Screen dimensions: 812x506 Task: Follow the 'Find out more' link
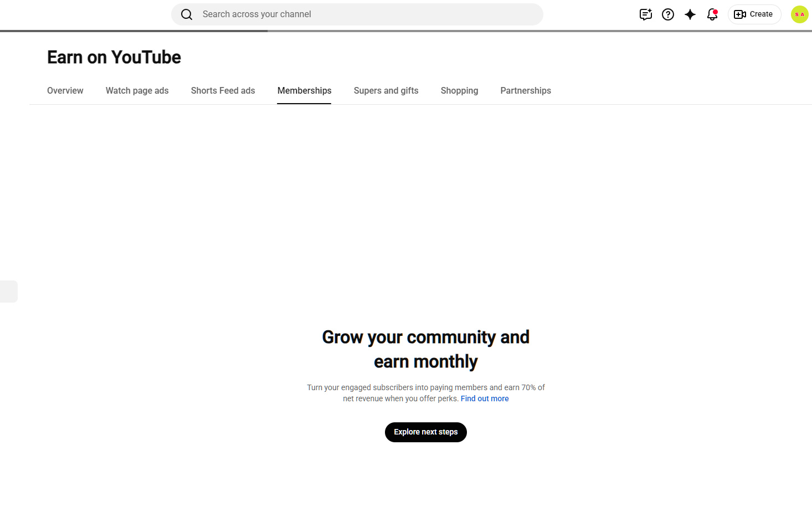tap(485, 398)
